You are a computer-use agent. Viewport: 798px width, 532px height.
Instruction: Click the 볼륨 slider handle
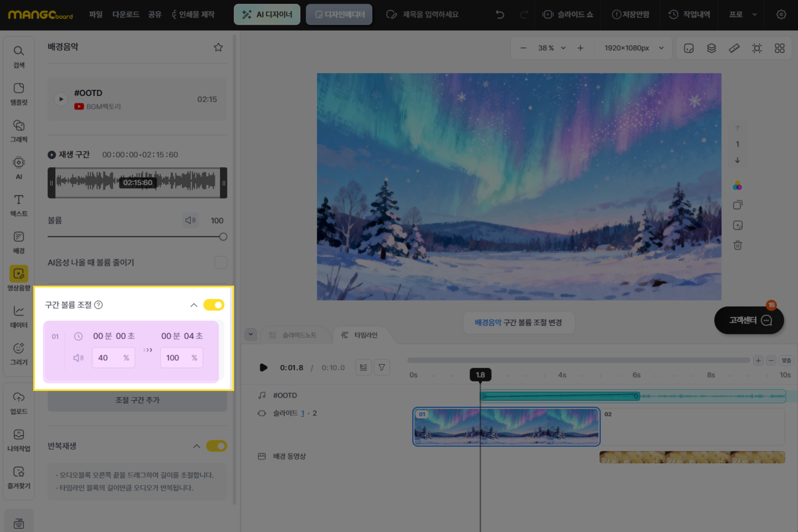click(223, 237)
